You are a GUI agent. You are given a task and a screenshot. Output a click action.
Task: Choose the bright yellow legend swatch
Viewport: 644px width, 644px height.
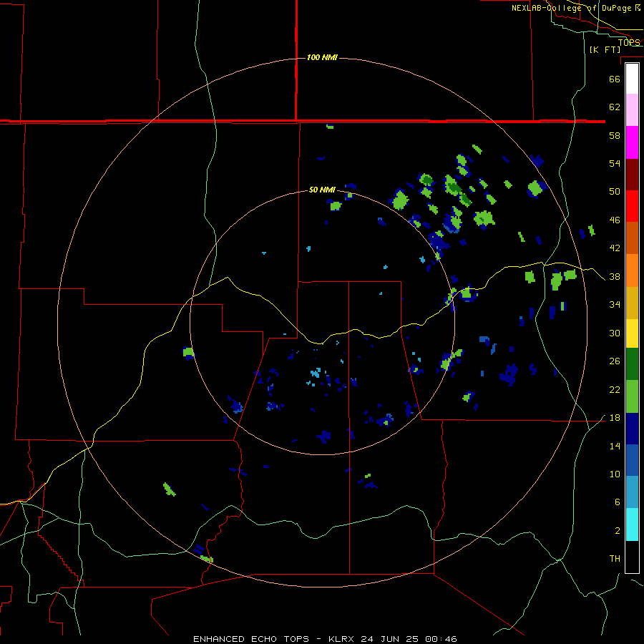point(632,333)
